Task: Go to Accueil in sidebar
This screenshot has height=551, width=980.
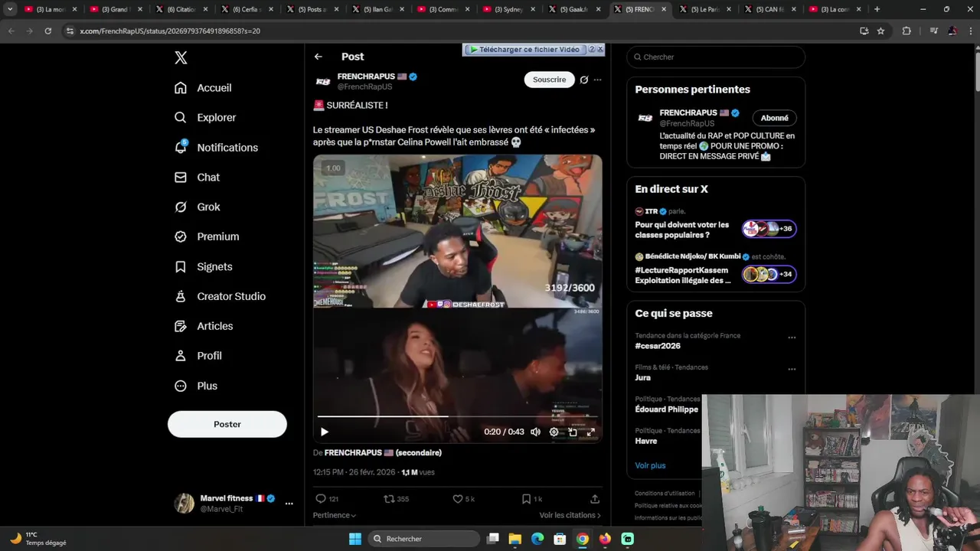Action: [203, 88]
